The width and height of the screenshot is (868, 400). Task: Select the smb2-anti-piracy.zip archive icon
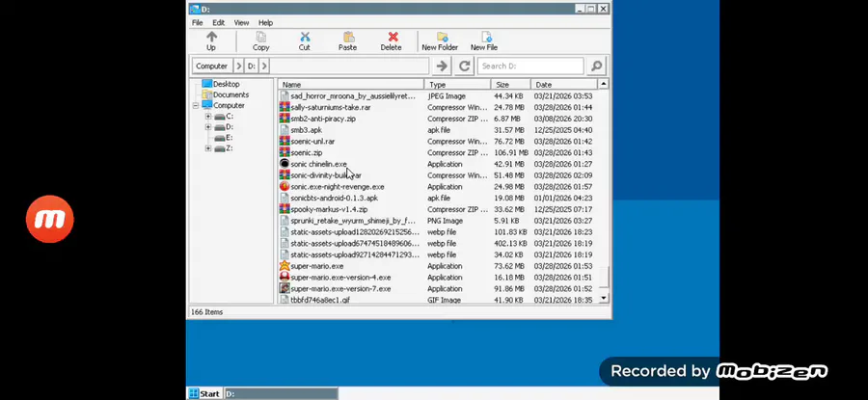tap(285, 119)
